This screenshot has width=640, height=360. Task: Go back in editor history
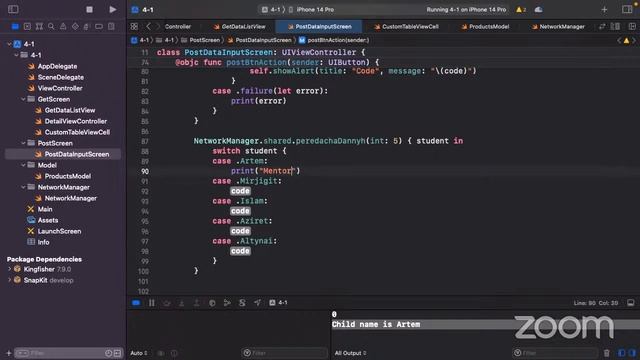click(148, 27)
